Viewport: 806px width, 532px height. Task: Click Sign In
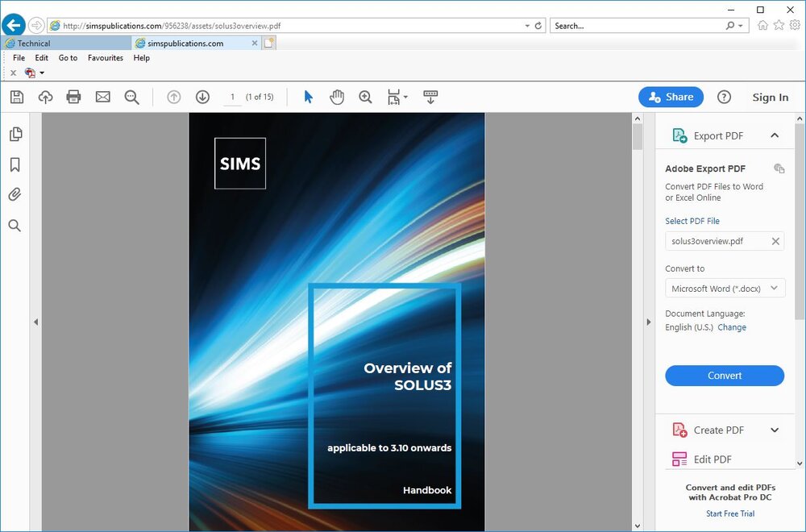(x=770, y=98)
